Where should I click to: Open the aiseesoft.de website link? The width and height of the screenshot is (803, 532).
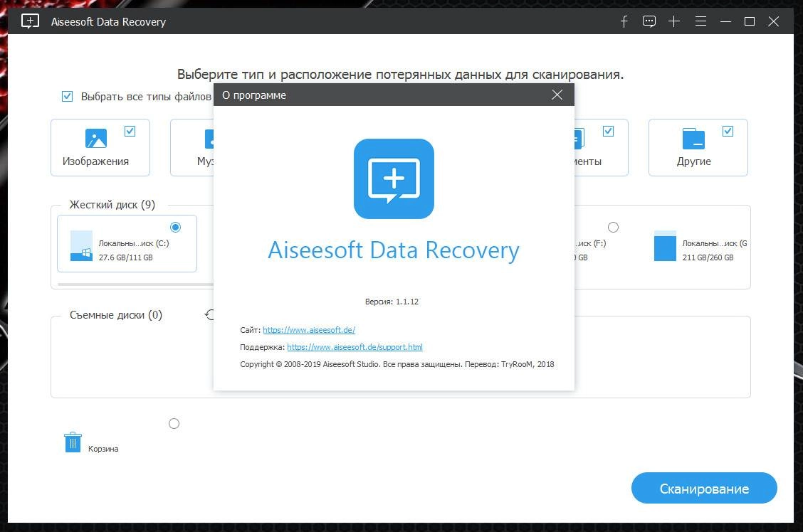pos(309,330)
